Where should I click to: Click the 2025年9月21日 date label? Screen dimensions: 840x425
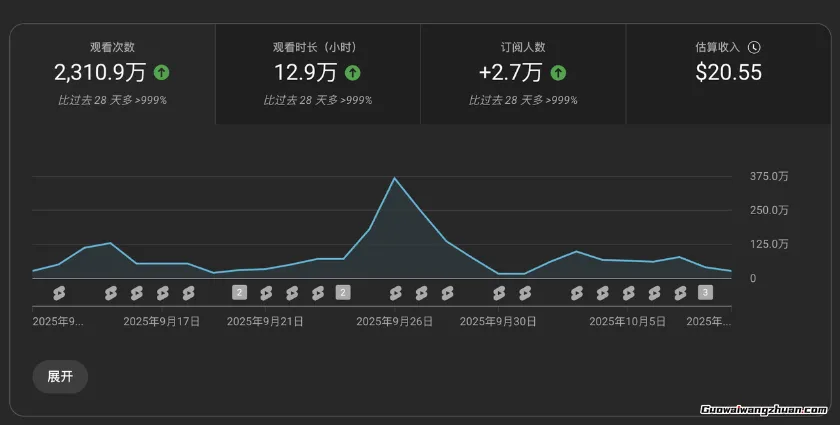click(x=265, y=322)
